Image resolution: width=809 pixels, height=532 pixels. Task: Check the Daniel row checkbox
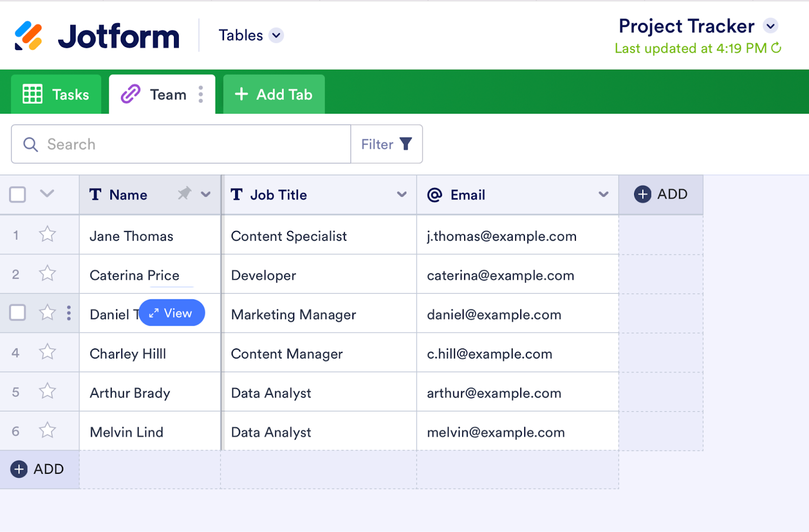(18, 313)
